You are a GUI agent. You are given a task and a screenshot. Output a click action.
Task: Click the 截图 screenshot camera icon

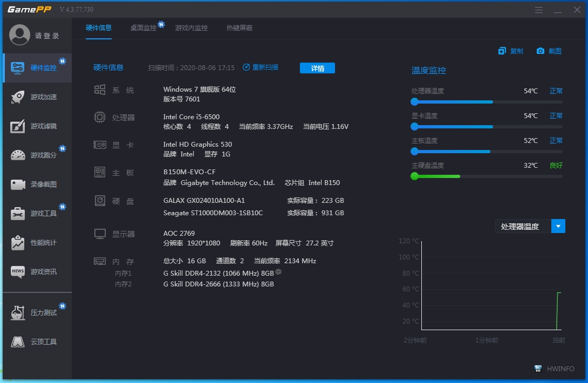coord(540,51)
